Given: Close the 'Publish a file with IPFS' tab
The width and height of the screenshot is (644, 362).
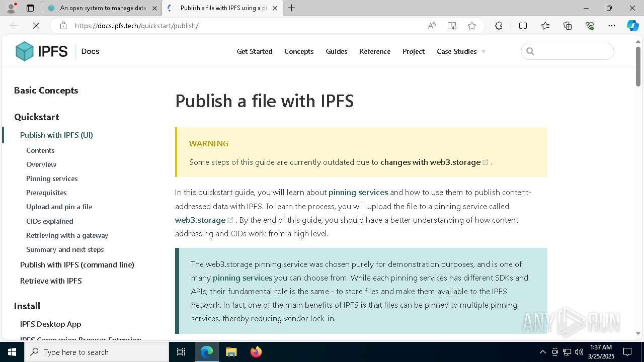Looking at the screenshot, I should (275, 8).
